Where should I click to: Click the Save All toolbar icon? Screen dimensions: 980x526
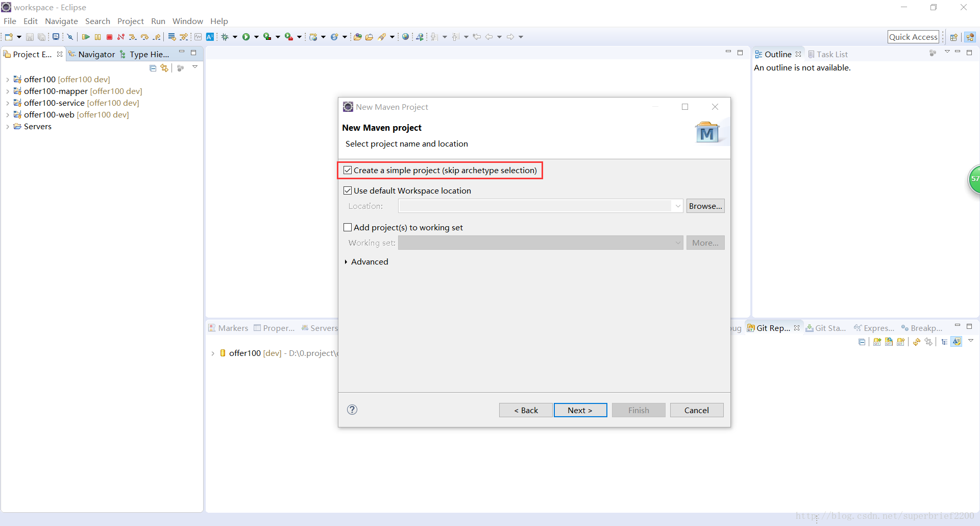[42, 37]
